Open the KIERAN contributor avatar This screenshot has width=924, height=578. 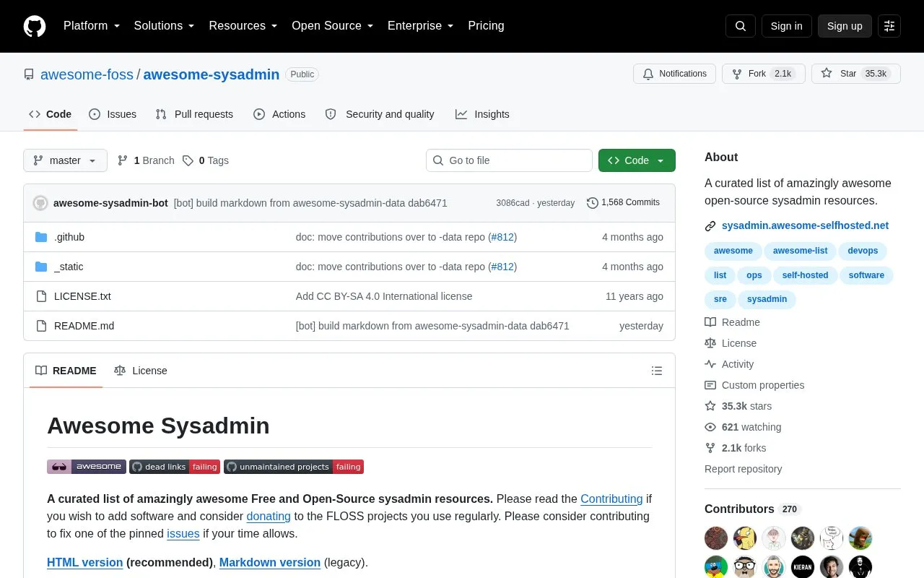click(x=803, y=567)
